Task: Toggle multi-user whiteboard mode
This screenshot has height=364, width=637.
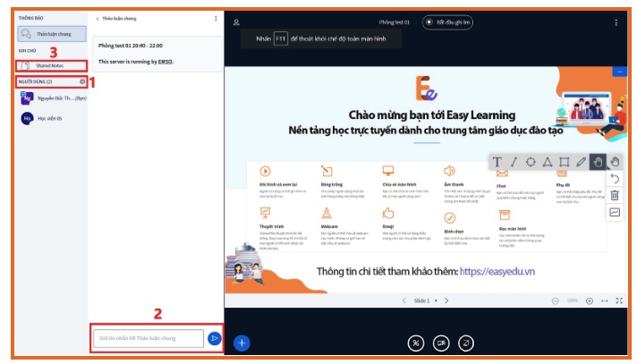Action: 615,212
